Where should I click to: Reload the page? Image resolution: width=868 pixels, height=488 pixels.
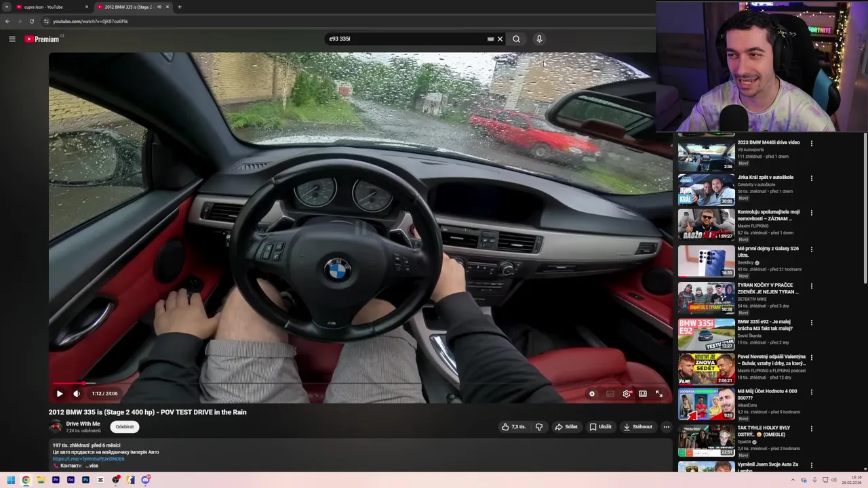31,21
